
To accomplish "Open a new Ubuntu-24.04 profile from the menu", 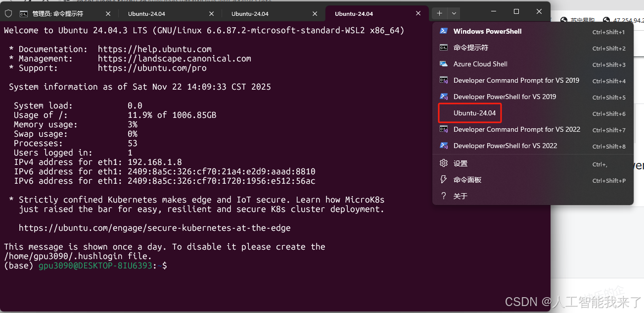I will pos(533,113).
